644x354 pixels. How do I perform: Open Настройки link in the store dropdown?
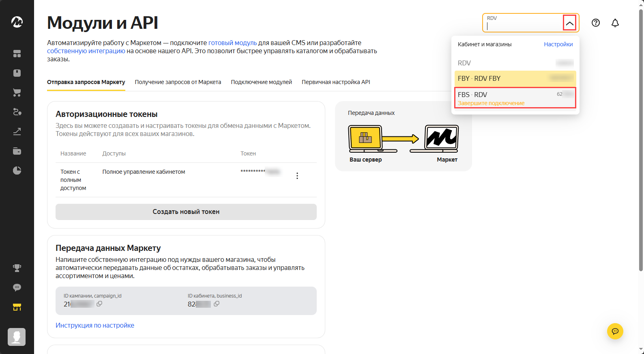(558, 44)
